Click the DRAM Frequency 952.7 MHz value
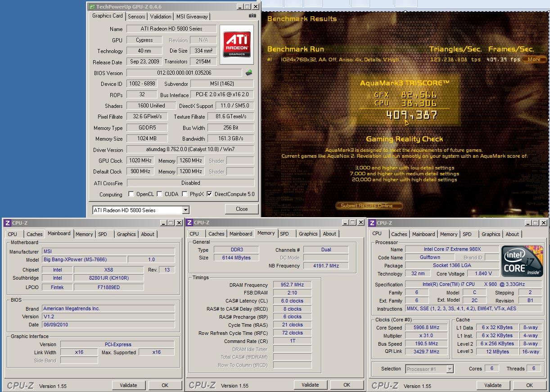The width and height of the screenshot is (550, 392). [292, 285]
